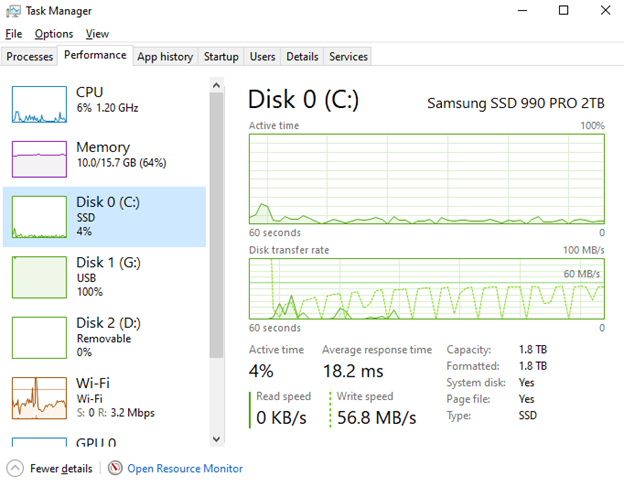Image resolution: width=624 pixels, height=487 pixels.
Task: Select Disk 2 (D:) Removable entry
Action: (104, 337)
